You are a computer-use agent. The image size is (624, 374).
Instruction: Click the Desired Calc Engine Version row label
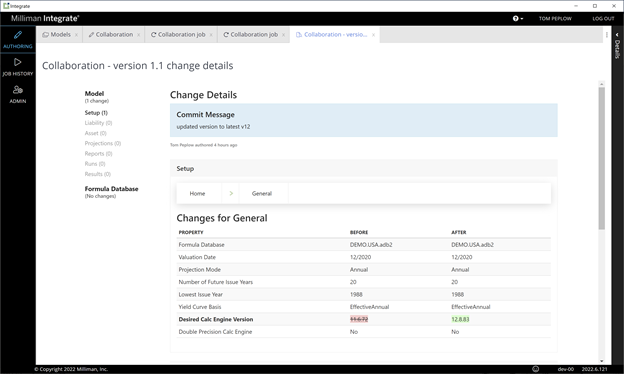tap(216, 319)
